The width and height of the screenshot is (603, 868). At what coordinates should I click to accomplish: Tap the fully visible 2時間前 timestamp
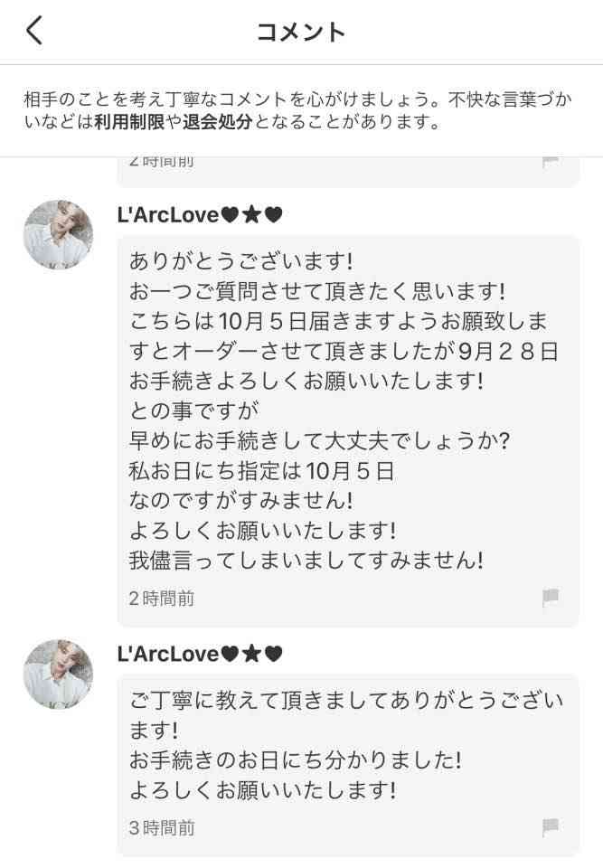coord(162,599)
